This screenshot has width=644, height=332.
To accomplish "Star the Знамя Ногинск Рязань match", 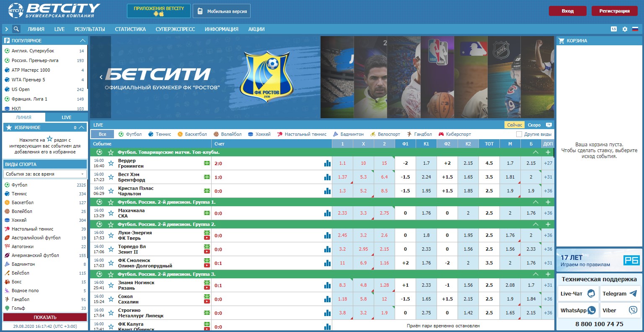I will (x=111, y=285).
